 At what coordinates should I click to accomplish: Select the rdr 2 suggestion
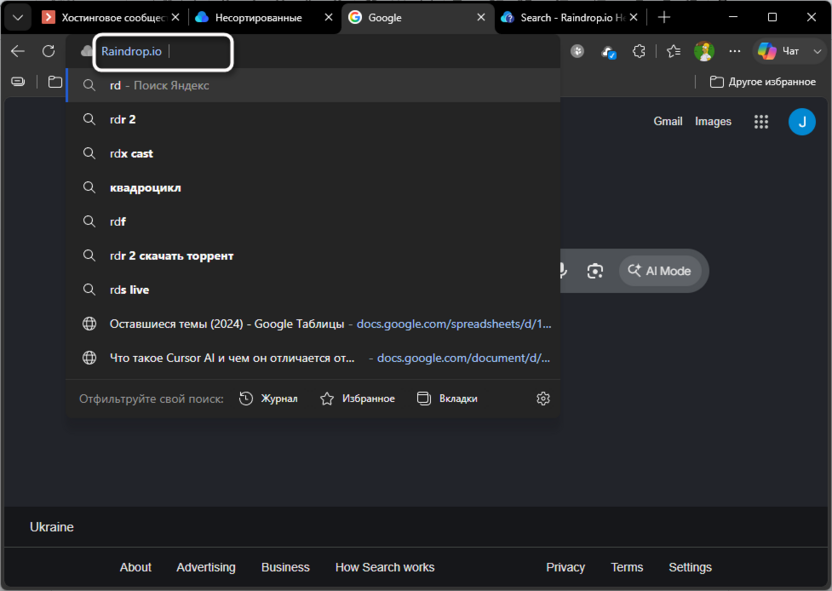pyautogui.click(x=313, y=119)
